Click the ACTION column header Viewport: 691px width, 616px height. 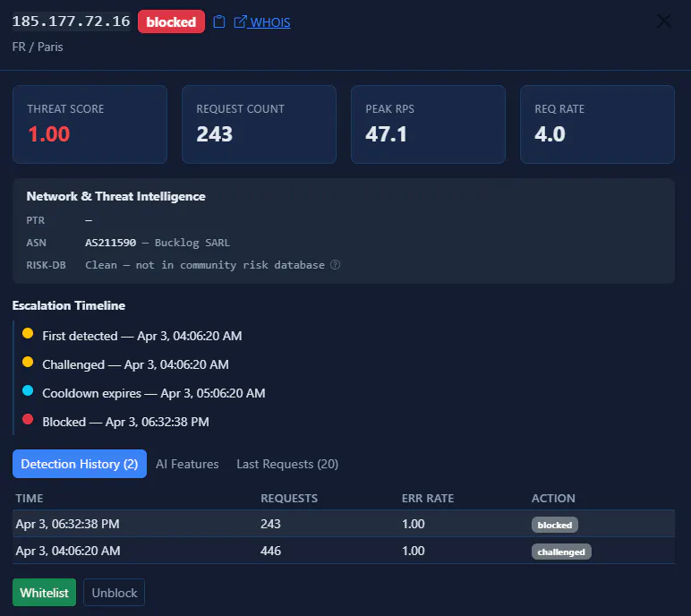point(553,499)
